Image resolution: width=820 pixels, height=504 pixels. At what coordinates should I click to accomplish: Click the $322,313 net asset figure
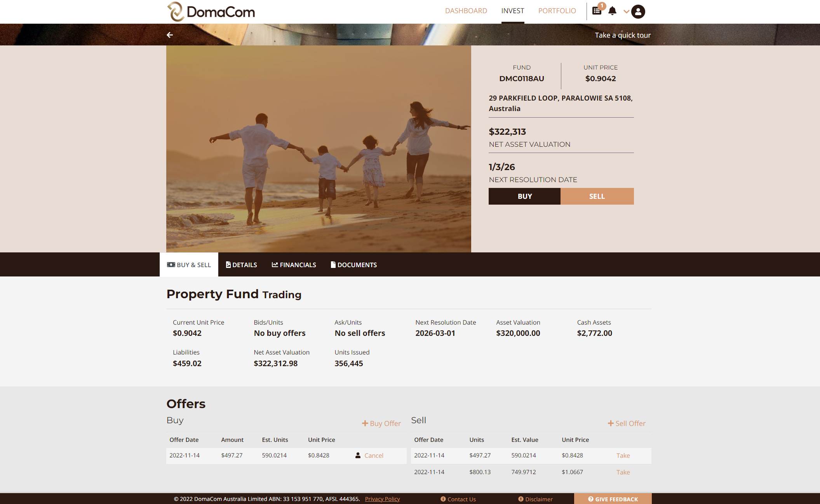(507, 132)
